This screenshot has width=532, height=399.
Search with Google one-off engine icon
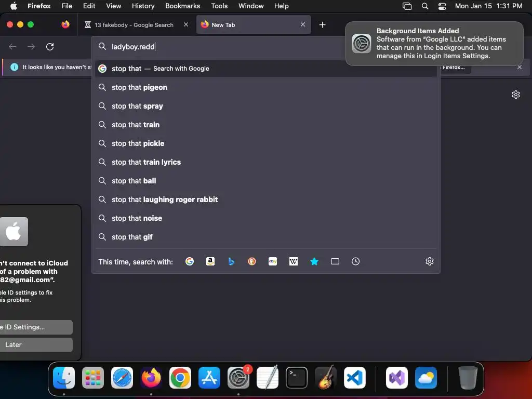[x=190, y=261]
